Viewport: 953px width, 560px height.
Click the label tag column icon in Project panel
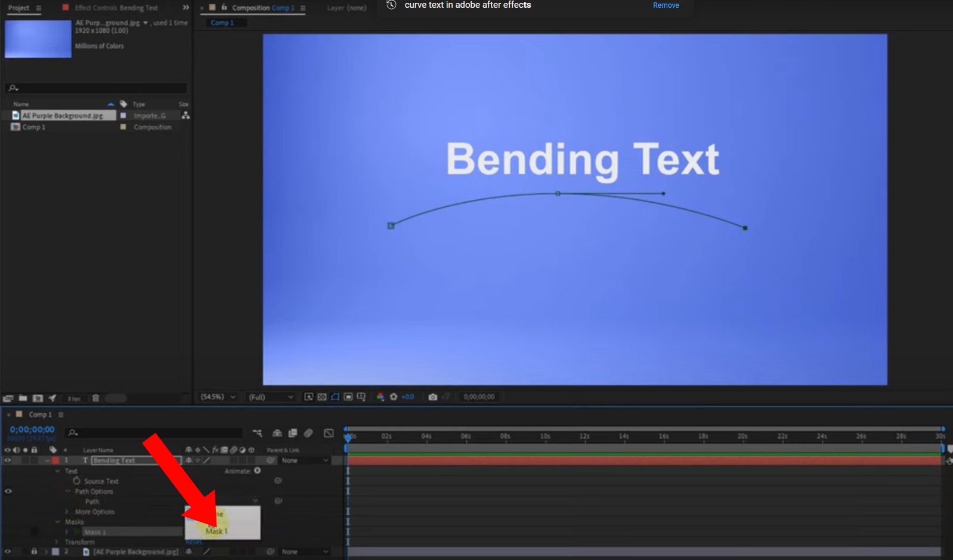point(123,104)
